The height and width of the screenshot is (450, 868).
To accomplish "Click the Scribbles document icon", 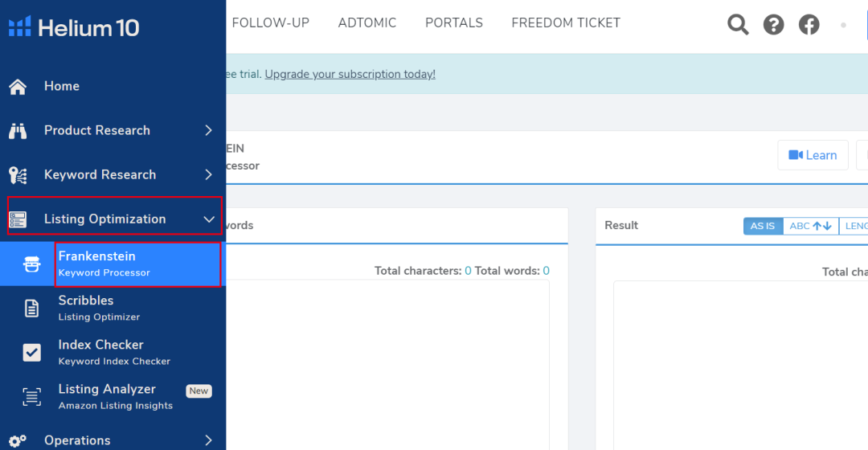I will coord(31,309).
